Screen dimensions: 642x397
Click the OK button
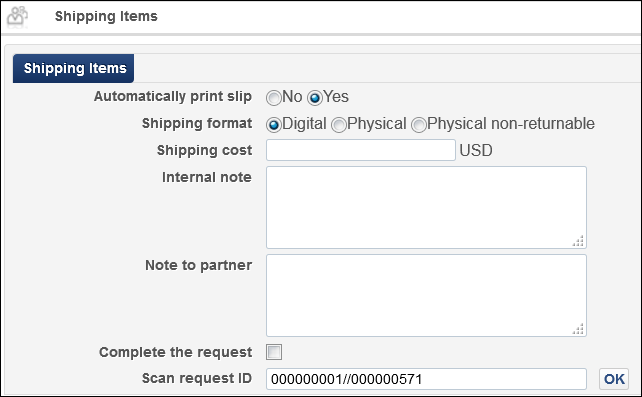coord(614,379)
